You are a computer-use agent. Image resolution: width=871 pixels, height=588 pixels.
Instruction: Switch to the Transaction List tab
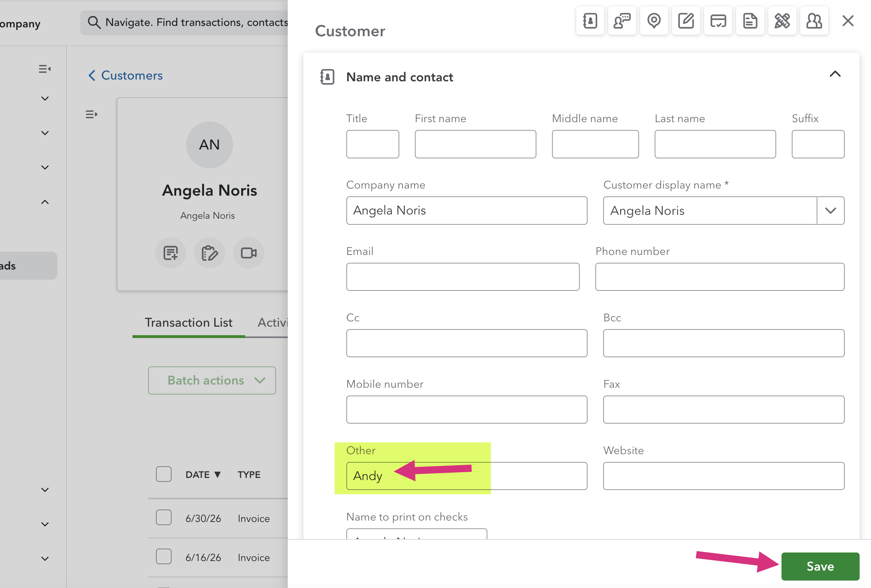click(189, 322)
